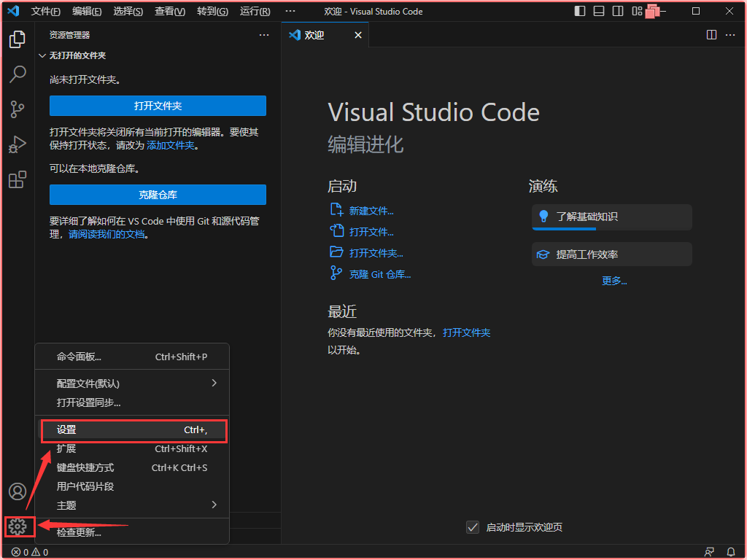
Task: Click the Manage gear icon
Action: tap(18, 526)
